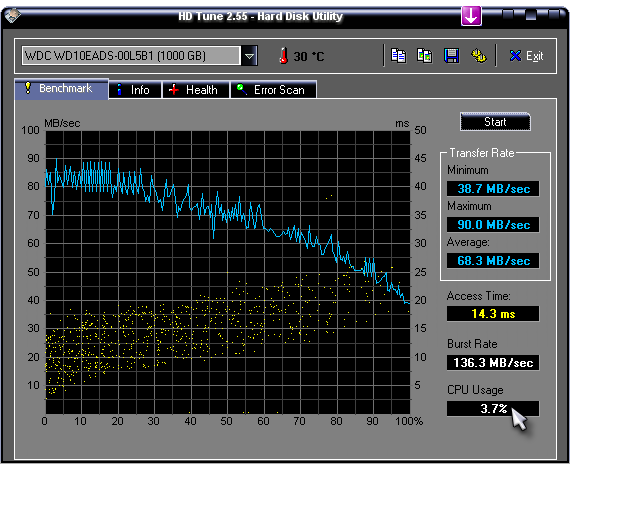Maximize the HD Tune window
640x512 pixels.
(531, 15)
